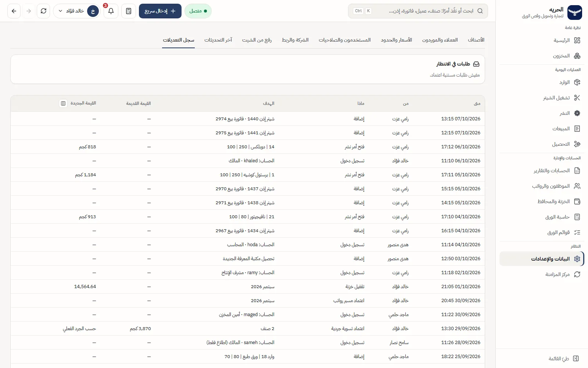
Task: Switch to العملاء والموردون tab
Action: [440, 40]
